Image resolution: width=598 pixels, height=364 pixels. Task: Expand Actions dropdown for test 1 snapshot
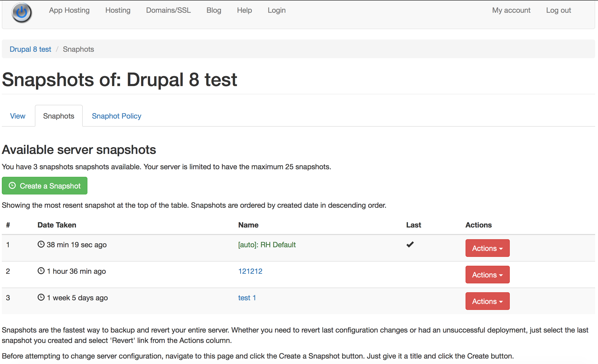(487, 301)
